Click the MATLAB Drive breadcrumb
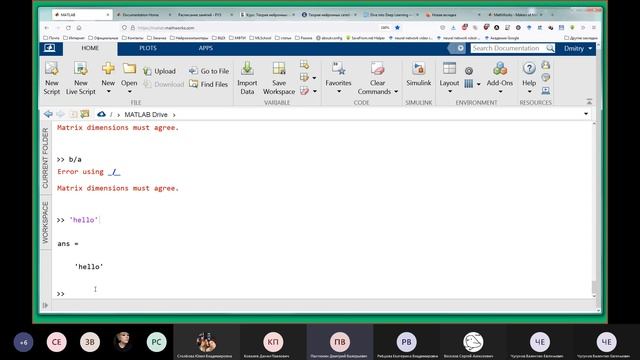Viewport: 640px width, 360px height. (146, 115)
